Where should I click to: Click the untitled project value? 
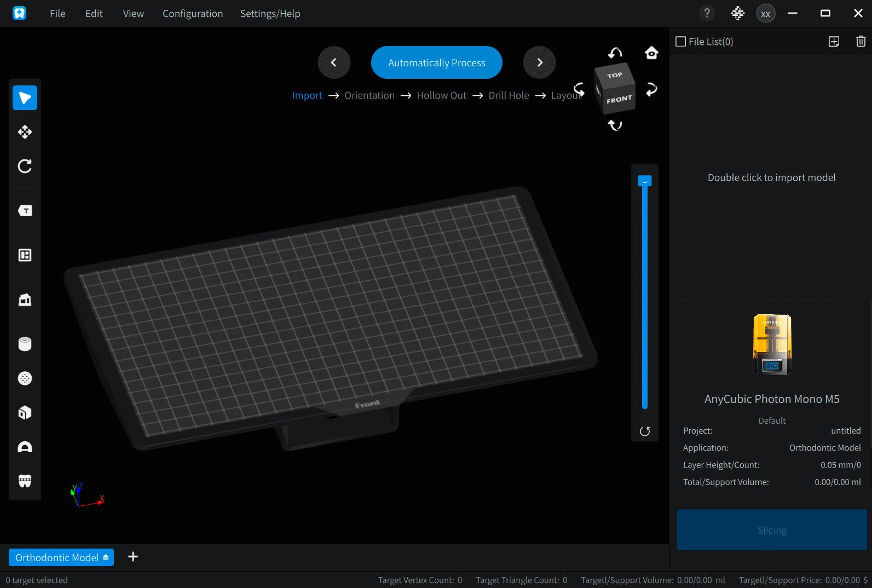[x=846, y=431]
